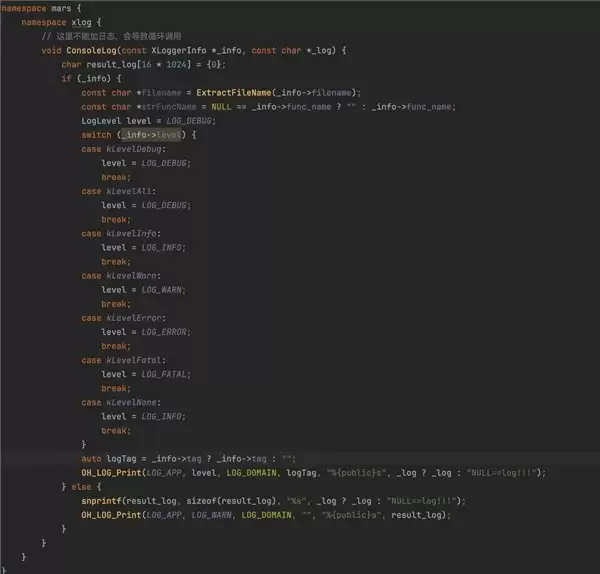Screen dimensions: 600x574
Task: Click the auto logTag declaration
Action: pyautogui.click(x=112, y=458)
